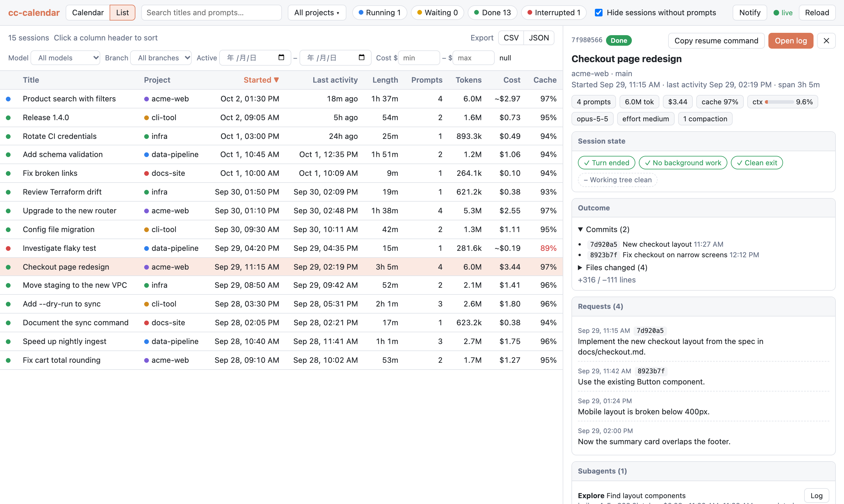Click commit hash 8923b7f in Outcome
Image resolution: width=844 pixels, height=504 pixels.
tap(603, 255)
